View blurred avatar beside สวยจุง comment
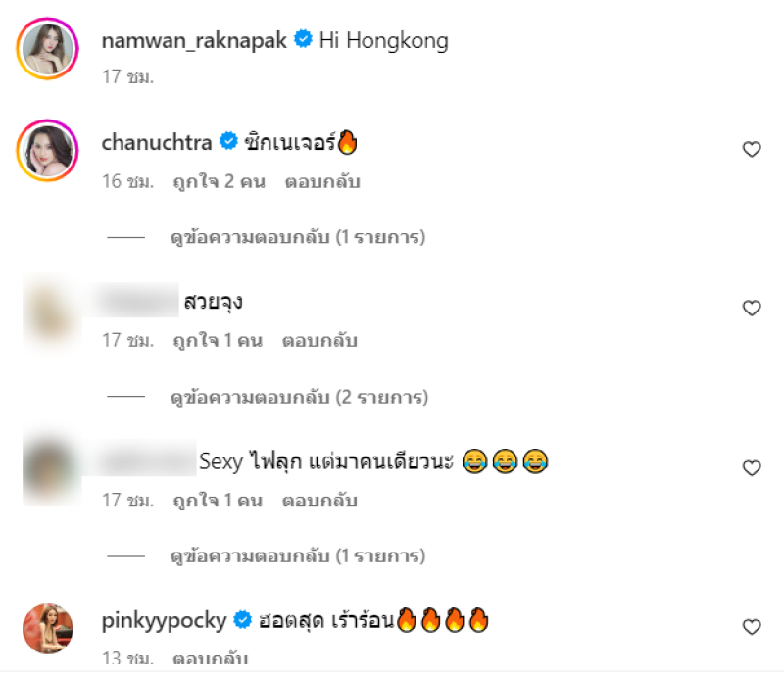784x673 pixels. (x=52, y=312)
